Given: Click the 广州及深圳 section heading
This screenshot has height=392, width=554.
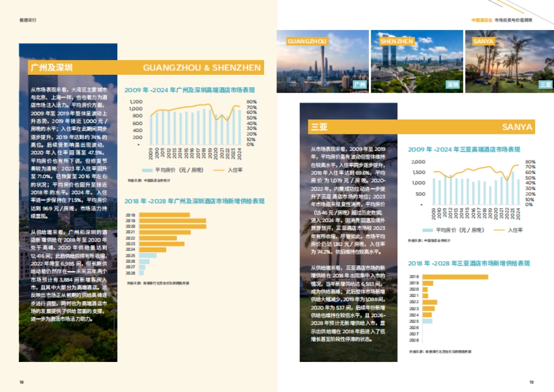Looking at the screenshot, I should (52, 67).
